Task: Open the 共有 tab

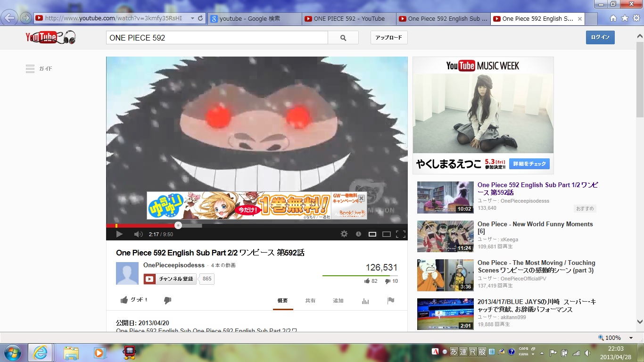Action: pos(311,301)
